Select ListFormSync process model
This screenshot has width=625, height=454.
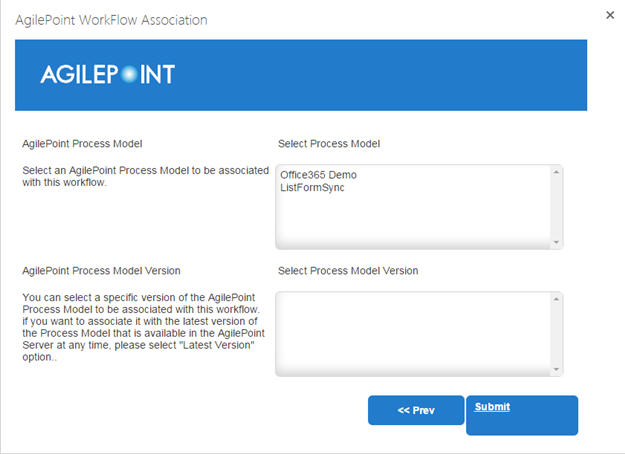click(x=312, y=187)
